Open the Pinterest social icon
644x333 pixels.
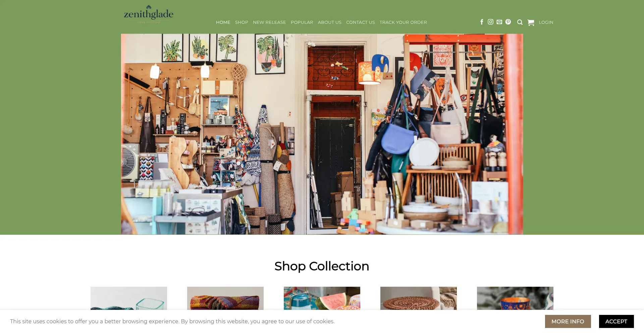[x=508, y=22]
